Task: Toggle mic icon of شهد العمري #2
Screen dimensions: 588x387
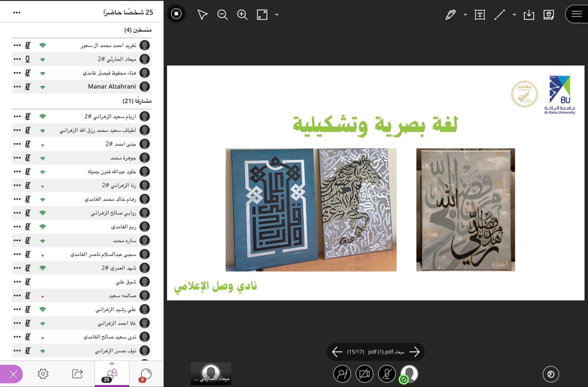Action: click(28, 268)
